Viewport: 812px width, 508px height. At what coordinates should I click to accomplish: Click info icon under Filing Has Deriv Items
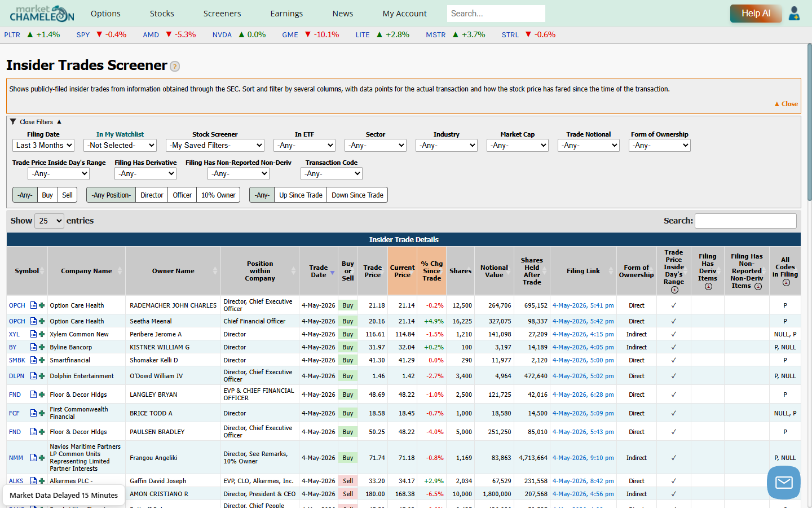coord(708,286)
